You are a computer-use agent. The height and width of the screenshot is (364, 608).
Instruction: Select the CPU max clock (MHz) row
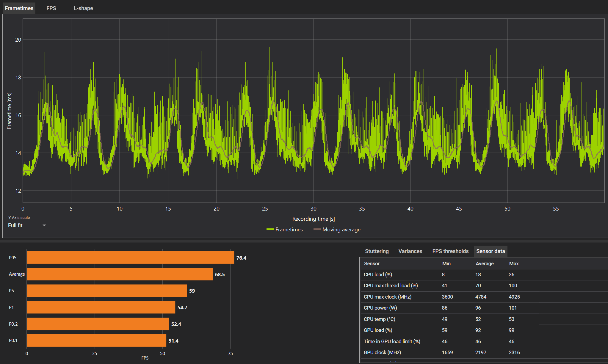pyautogui.click(x=387, y=297)
